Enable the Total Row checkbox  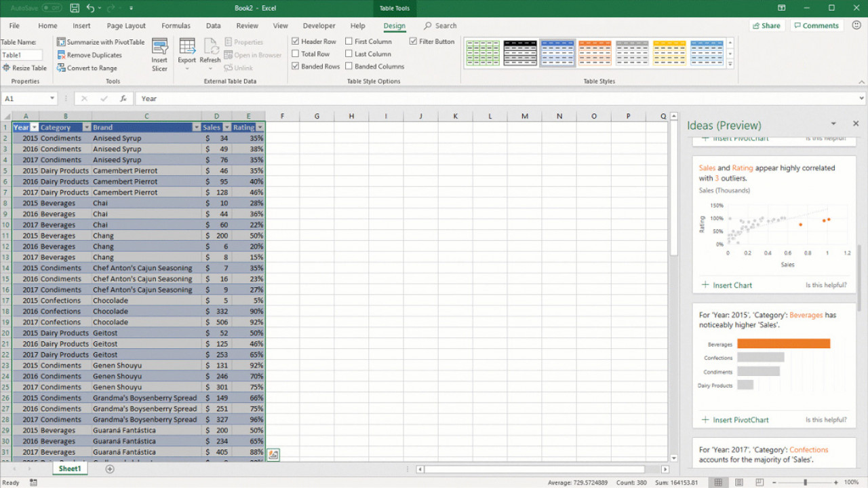point(296,54)
